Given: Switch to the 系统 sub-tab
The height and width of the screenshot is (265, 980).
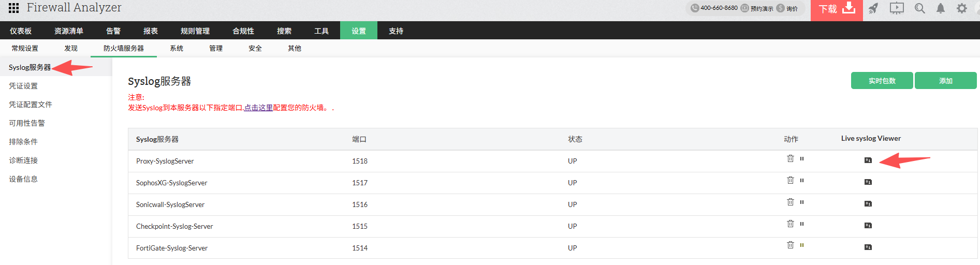Looking at the screenshot, I should (177, 48).
